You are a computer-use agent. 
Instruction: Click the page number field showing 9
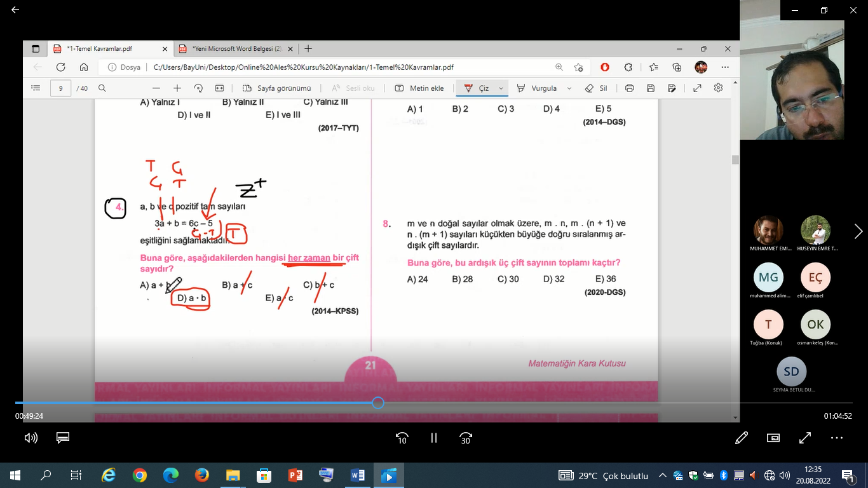point(60,88)
